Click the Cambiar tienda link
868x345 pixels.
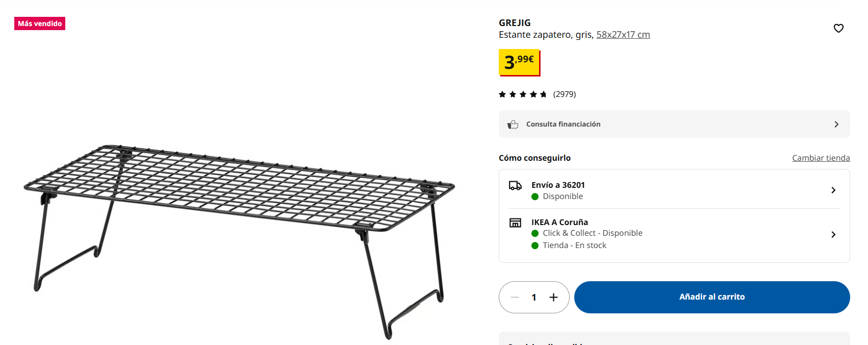pos(821,158)
